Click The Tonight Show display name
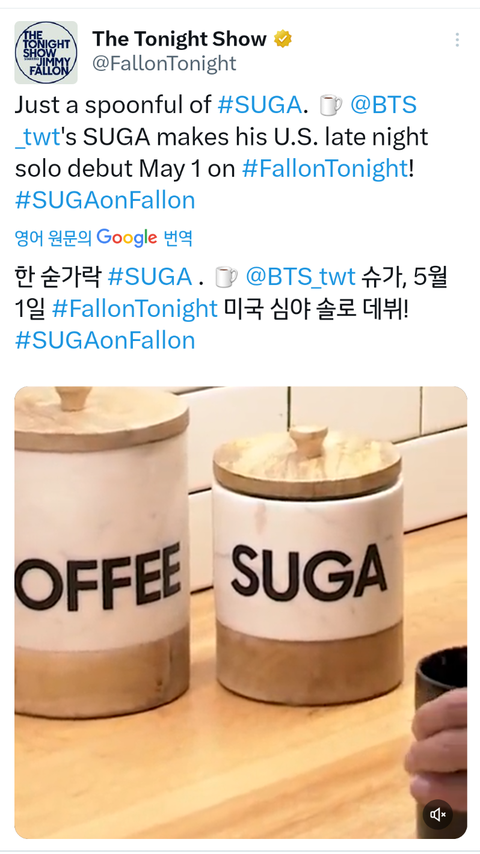The image size is (480, 854). coord(179,39)
